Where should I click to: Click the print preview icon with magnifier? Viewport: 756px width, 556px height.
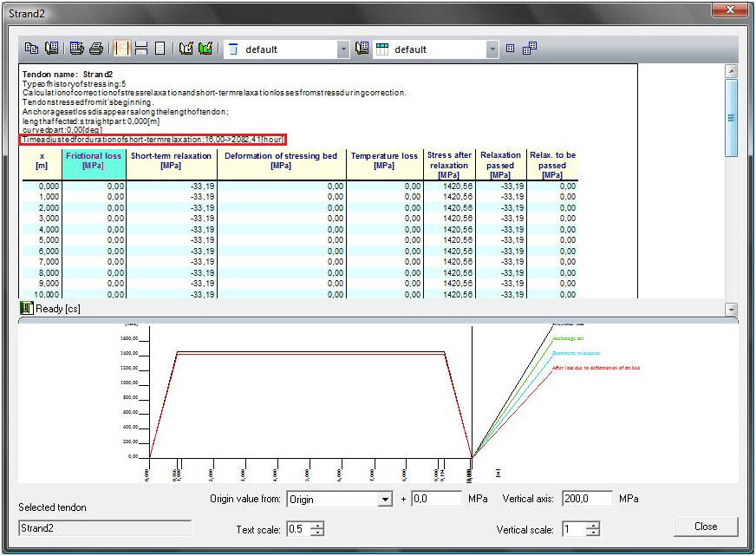tap(76, 49)
